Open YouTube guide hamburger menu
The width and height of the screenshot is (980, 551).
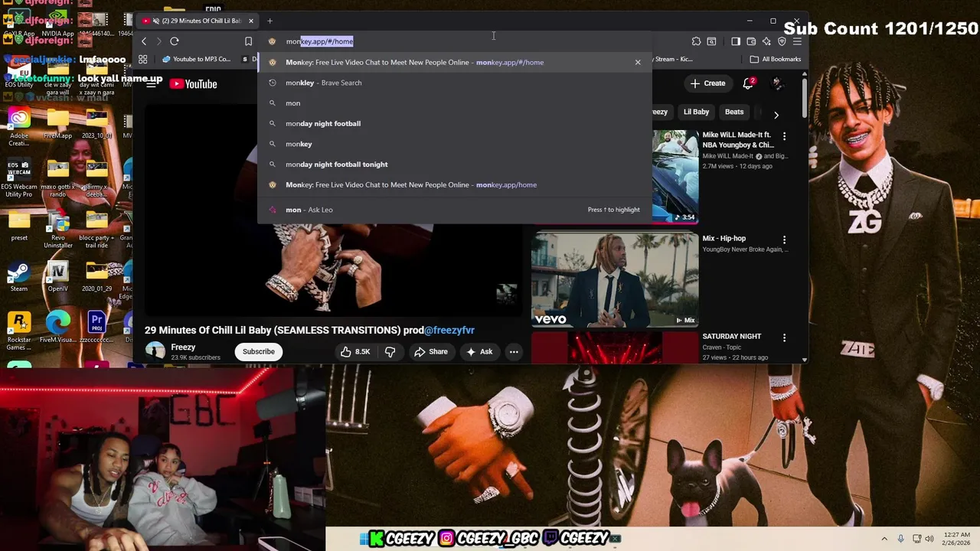(152, 83)
